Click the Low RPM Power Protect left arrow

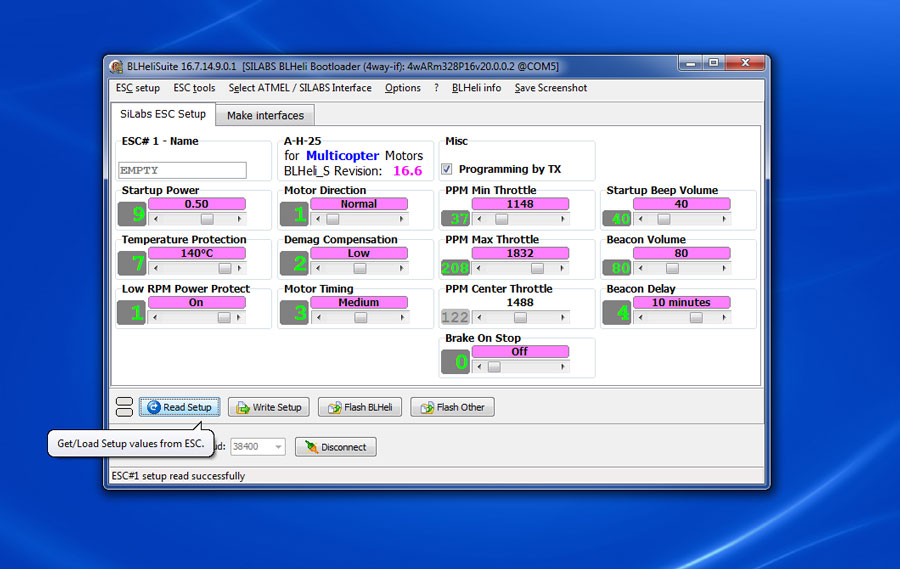(x=156, y=318)
